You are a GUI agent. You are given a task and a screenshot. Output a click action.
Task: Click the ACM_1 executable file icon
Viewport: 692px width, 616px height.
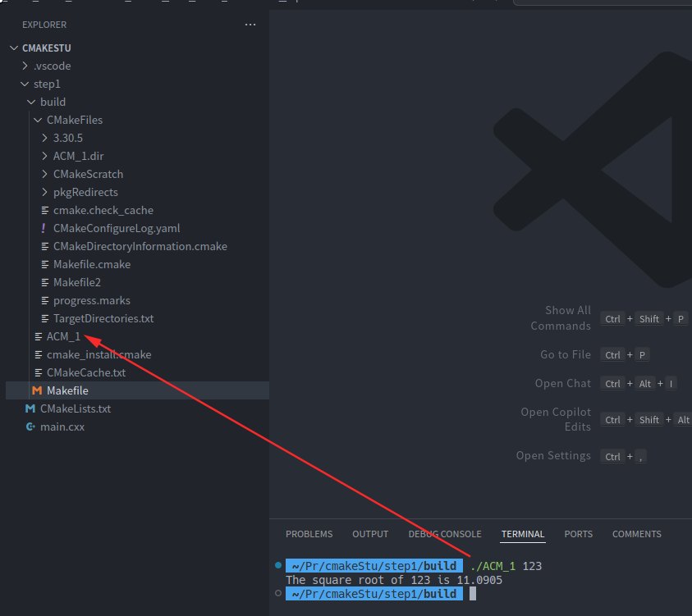pyautogui.click(x=38, y=336)
